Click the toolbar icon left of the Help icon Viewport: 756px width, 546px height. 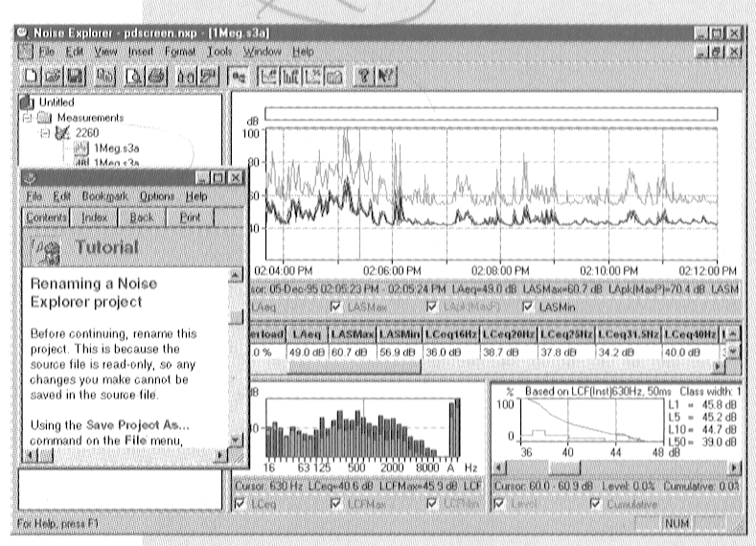click(x=334, y=77)
